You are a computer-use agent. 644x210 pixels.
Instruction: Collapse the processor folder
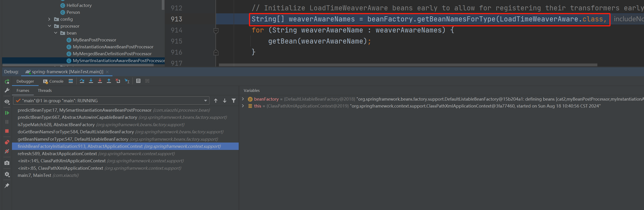click(x=49, y=26)
